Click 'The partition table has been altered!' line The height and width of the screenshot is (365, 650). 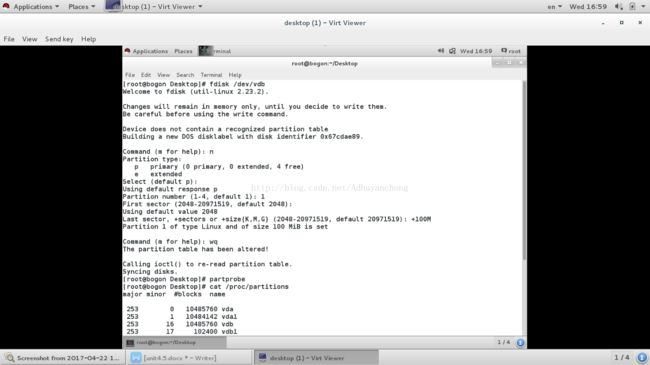click(x=195, y=249)
